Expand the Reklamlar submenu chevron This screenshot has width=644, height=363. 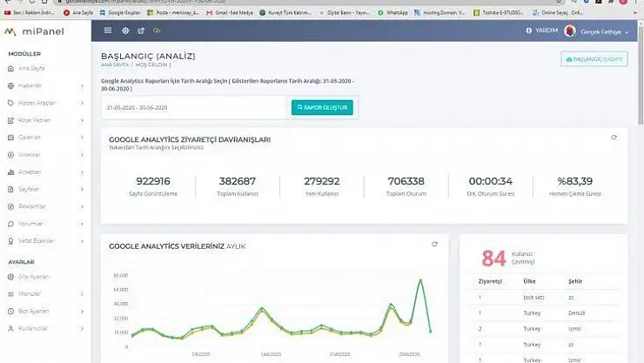coord(82,206)
